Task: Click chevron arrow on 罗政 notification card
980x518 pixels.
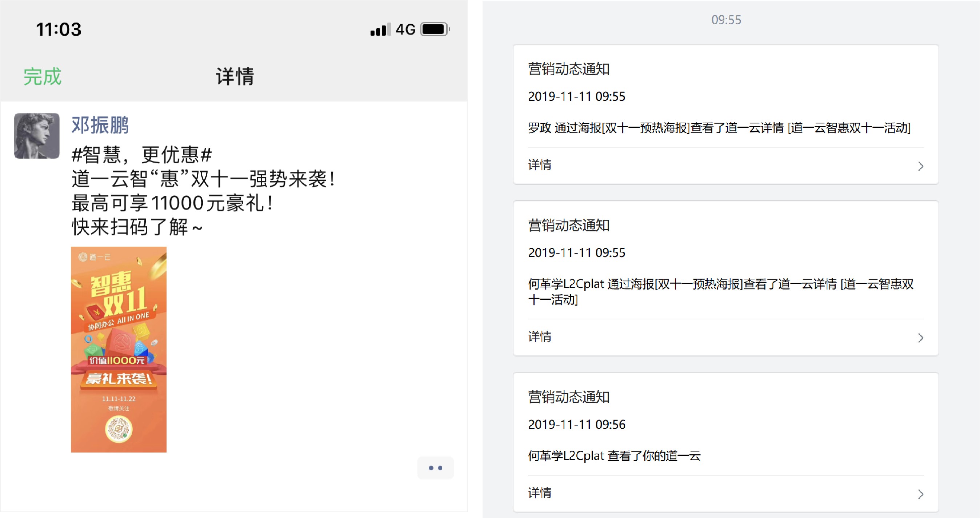Action: [x=921, y=166]
